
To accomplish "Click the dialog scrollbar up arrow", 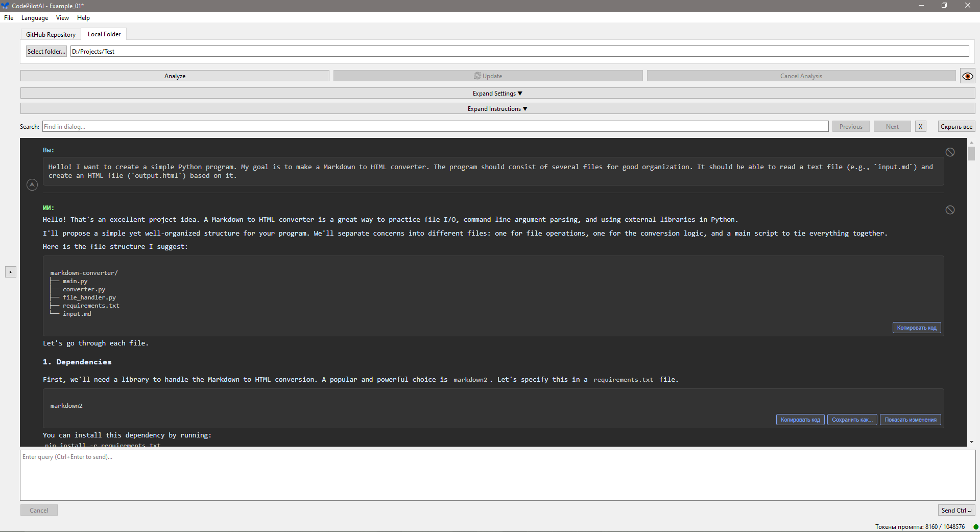I will point(971,143).
